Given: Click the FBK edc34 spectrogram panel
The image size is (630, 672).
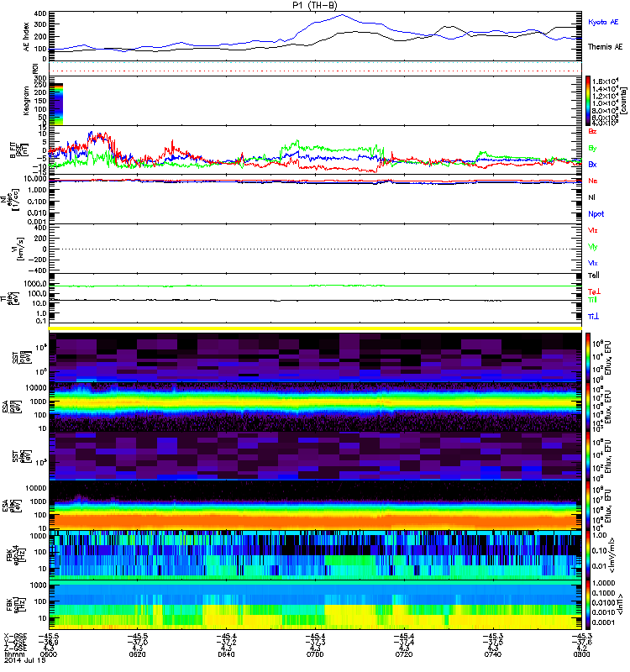Looking at the screenshot, I should tap(316, 555).
